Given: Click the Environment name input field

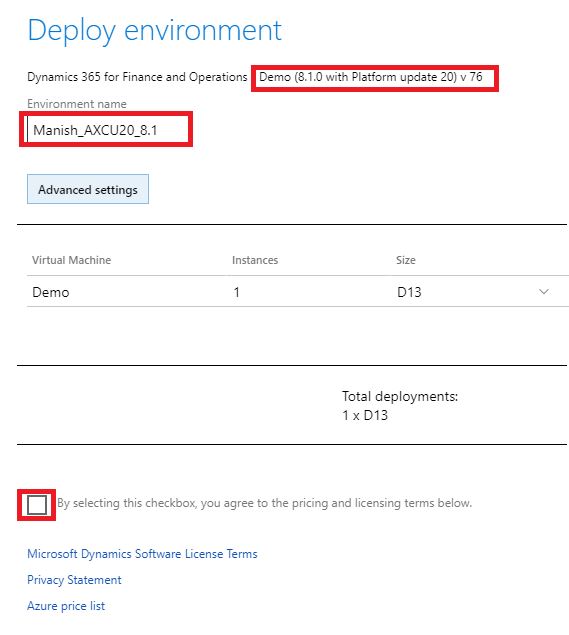Looking at the screenshot, I should (106, 130).
